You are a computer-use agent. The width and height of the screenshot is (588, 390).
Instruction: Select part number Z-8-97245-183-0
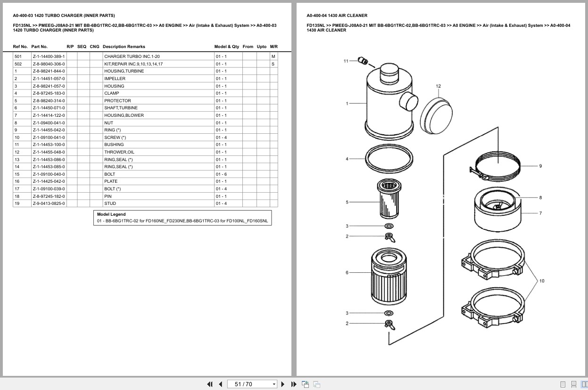click(49, 93)
